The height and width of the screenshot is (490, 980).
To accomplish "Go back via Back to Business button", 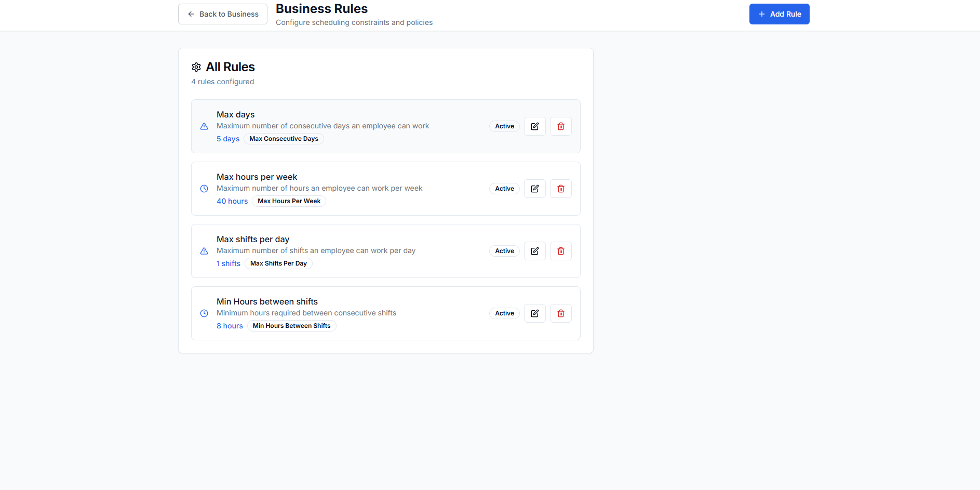I will click(223, 14).
